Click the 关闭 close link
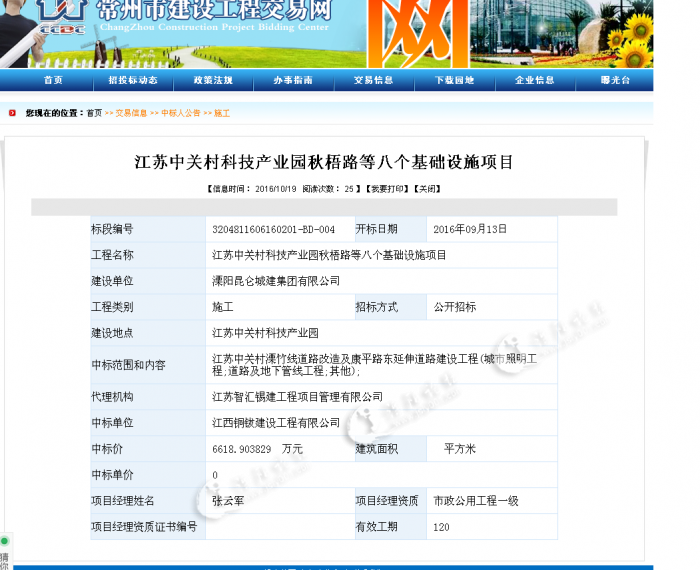 (x=427, y=189)
